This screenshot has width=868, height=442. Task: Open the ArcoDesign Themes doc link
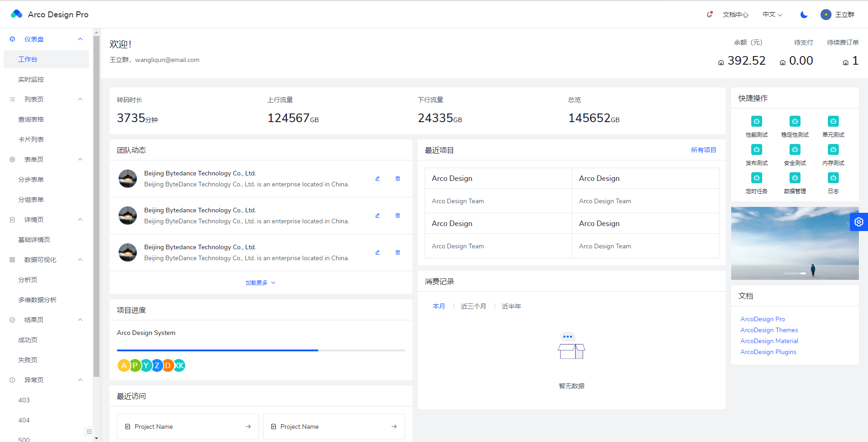(769, 330)
